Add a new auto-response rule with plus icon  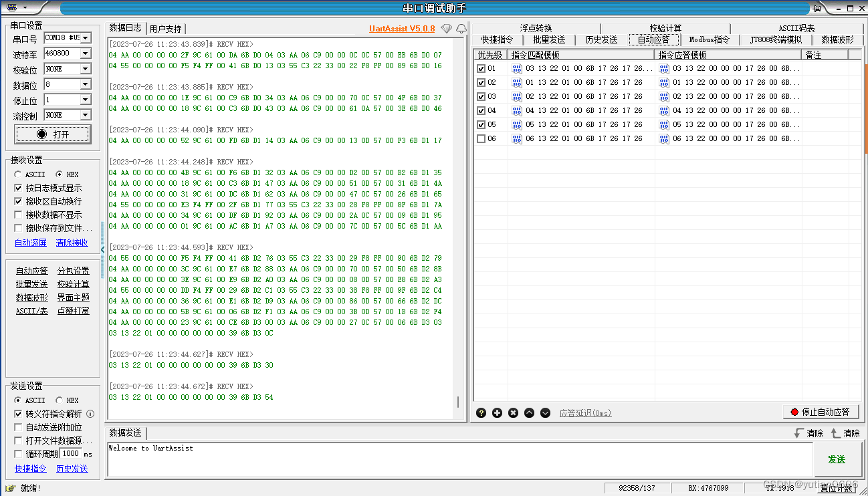[x=497, y=412]
